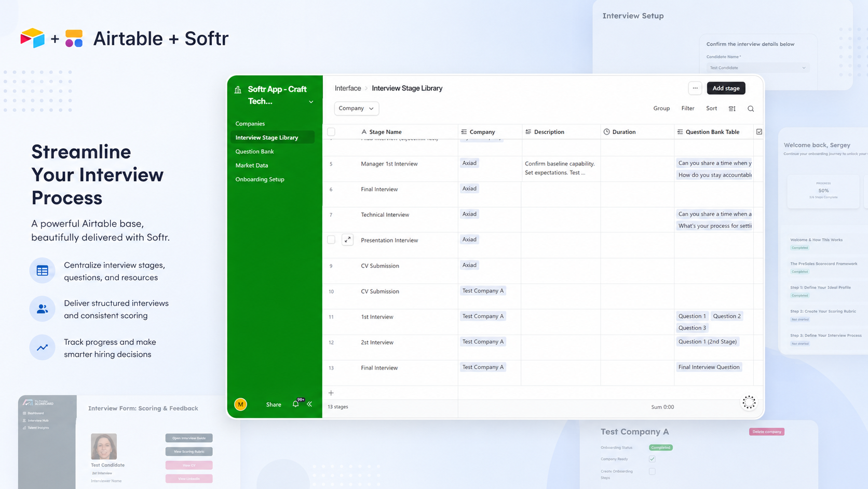868x489 pixels.
Task: Open the Company view dropdown
Action: tap(356, 108)
